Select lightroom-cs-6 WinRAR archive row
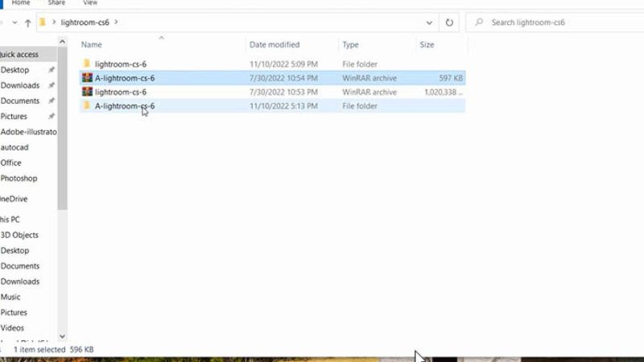644x362 pixels. [272, 92]
